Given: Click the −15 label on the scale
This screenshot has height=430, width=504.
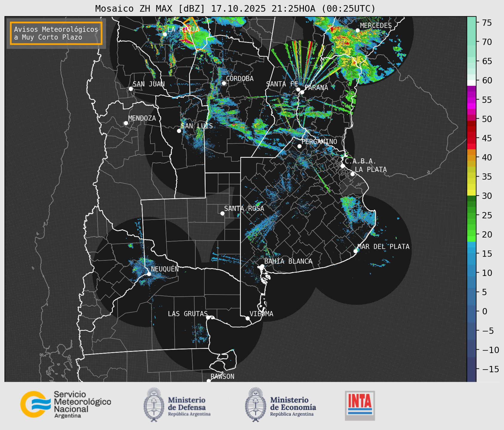Looking at the screenshot, I should click(490, 369).
